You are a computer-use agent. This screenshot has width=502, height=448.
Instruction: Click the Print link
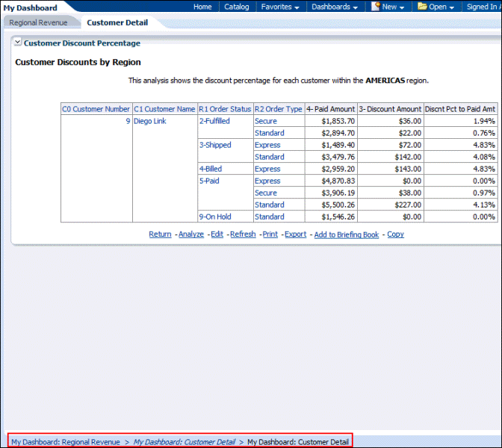click(270, 234)
